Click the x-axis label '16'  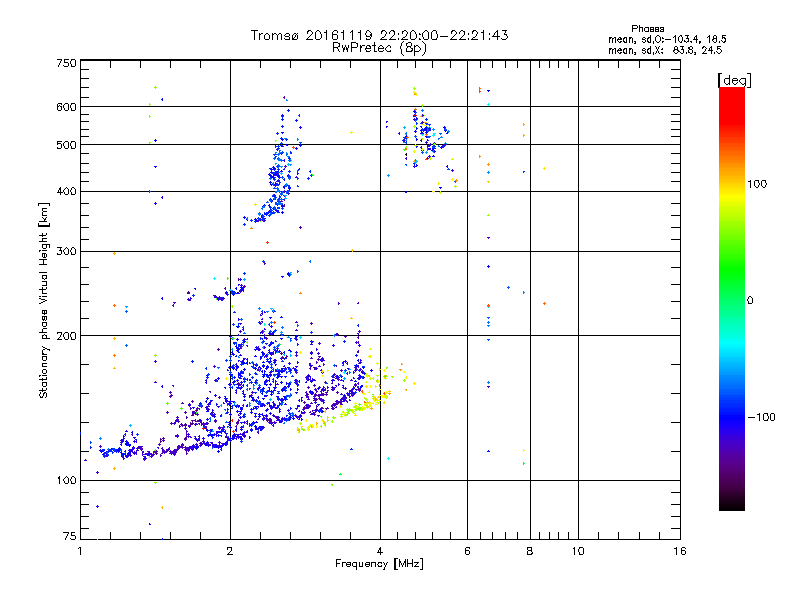tap(680, 551)
